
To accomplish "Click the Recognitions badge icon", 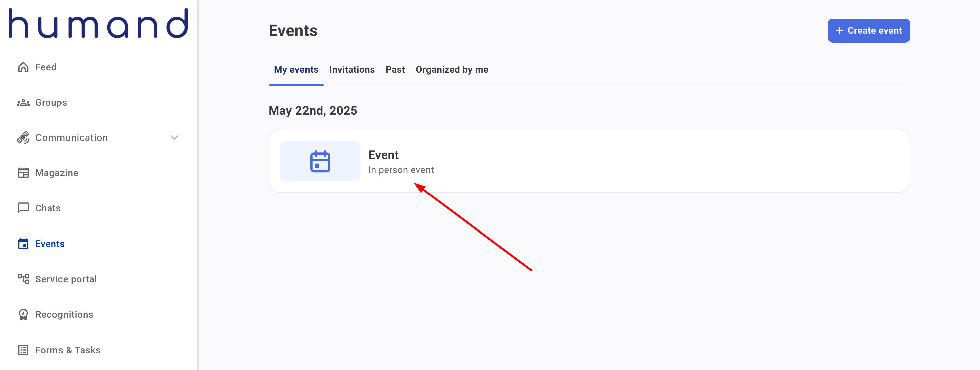I will click(23, 314).
